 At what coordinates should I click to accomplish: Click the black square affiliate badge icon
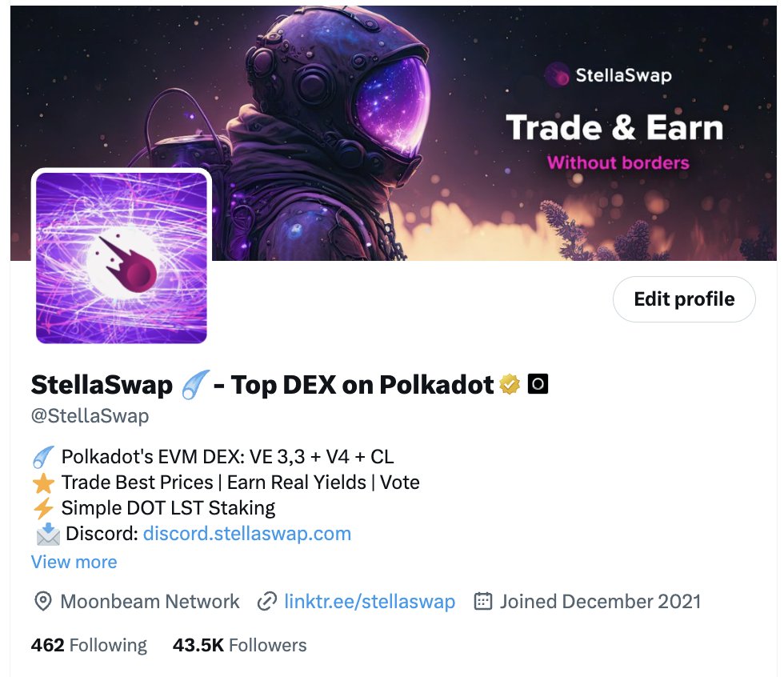point(538,384)
